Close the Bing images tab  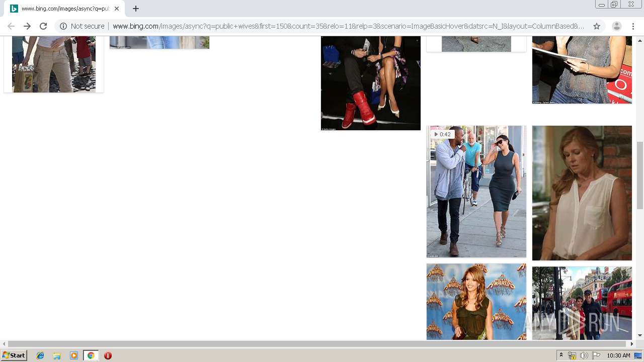117,9
